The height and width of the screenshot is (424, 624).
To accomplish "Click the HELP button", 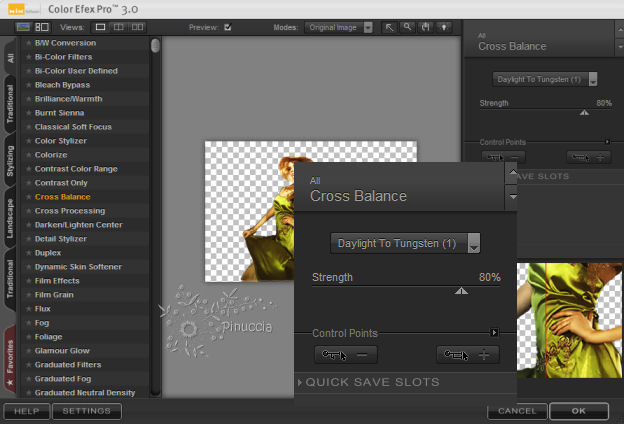I will (x=27, y=411).
